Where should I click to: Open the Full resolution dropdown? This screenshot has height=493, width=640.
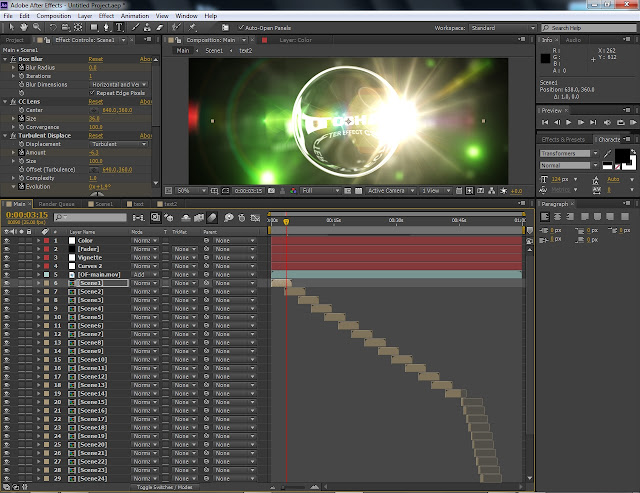click(321, 191)
